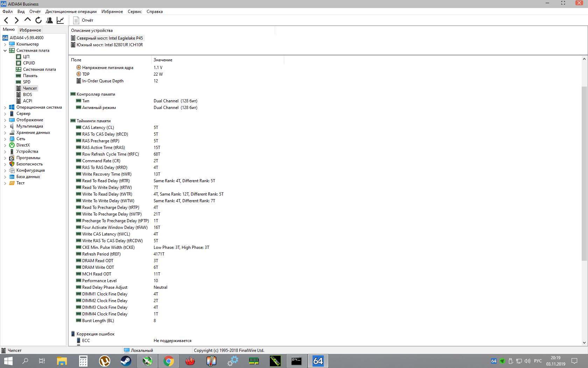The image size is (588, 368).
Task: Switch to the Избранное sidebar tab
Action: click(30, 30)
